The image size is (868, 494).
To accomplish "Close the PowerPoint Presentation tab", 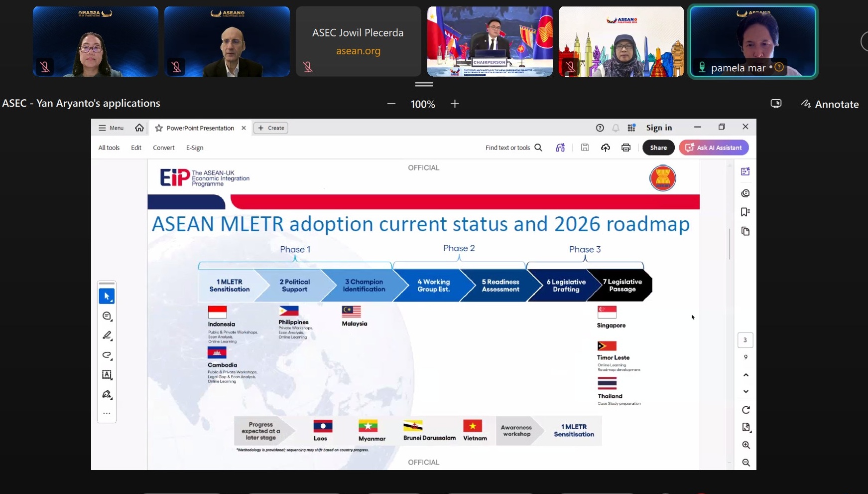I will (244, 128).
